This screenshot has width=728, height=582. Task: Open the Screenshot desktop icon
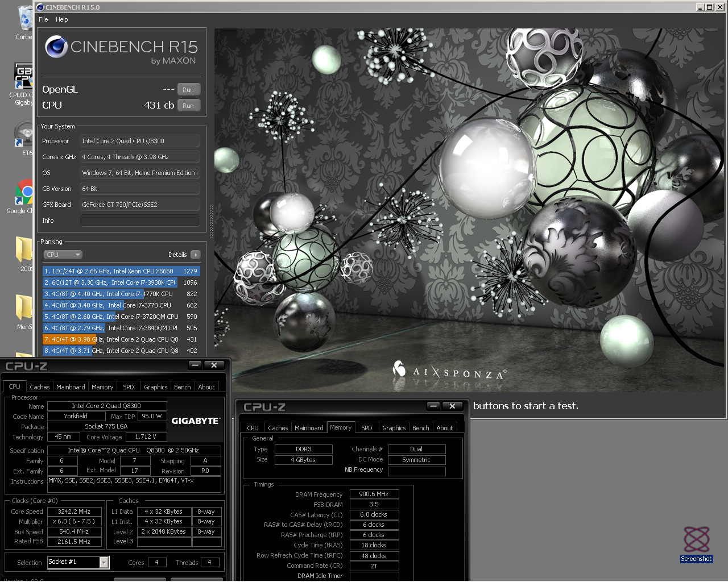tap(697, 544)
